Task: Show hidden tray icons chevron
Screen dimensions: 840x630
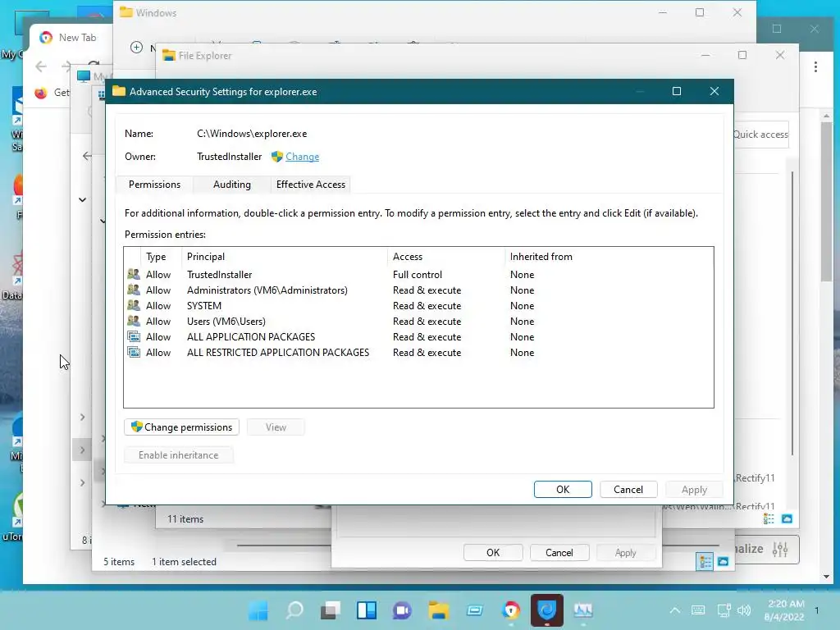Action: 675,610
